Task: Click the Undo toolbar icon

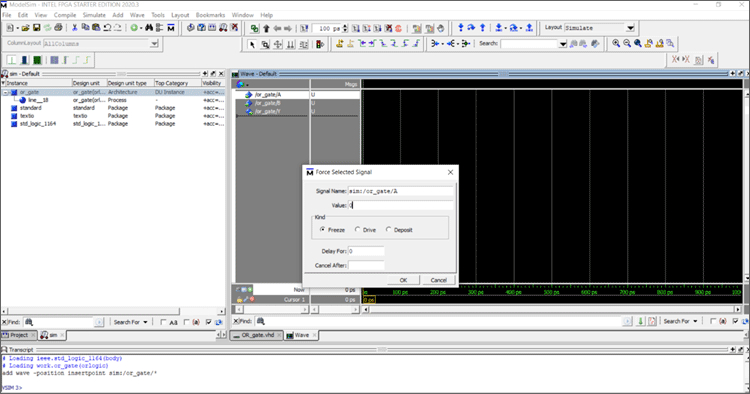Action: click(x=107, y=28)
